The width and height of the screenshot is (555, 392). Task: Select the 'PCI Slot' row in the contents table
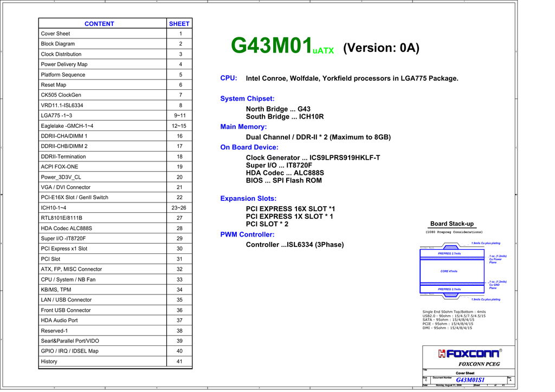pyautogui.click(x=115, y=259)
